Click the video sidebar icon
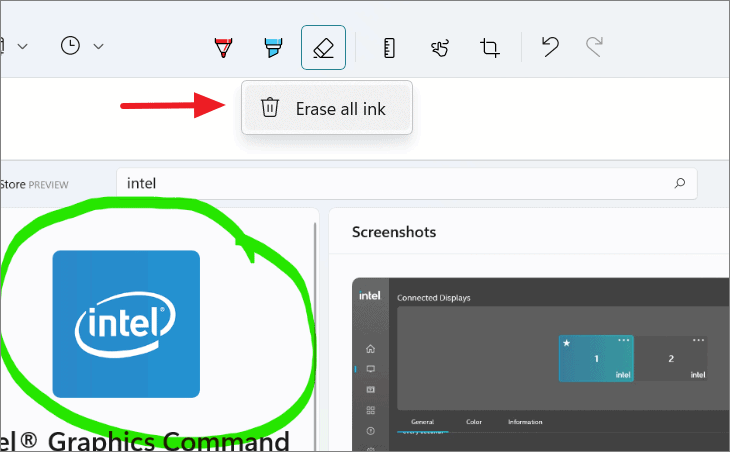This screenshot has width=730, height=452. coord(371,390)
